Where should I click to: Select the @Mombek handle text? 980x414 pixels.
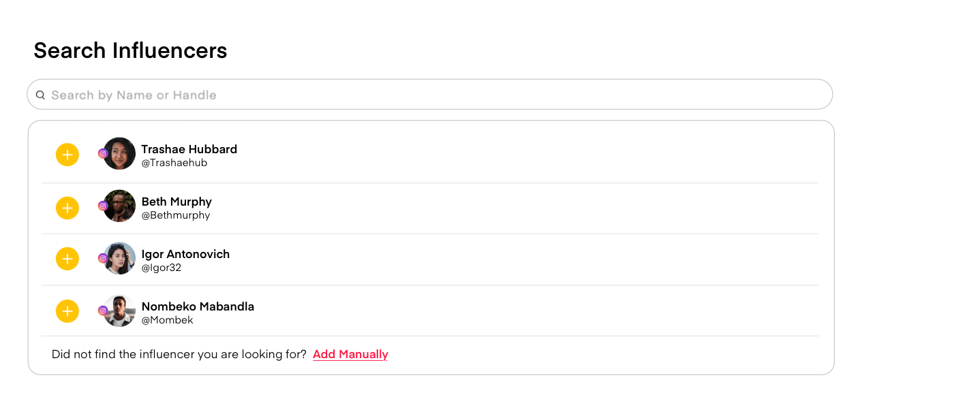point(167,320)
